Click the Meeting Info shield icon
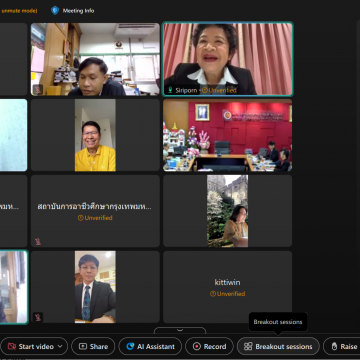Viewport: 360px width, 360px height. tap(55, 10)
